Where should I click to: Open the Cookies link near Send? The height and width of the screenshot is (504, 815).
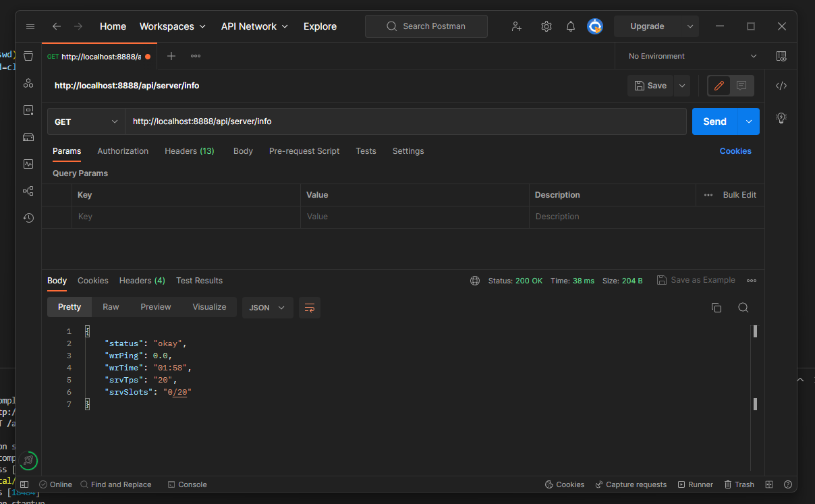click(x=735, y=151)
